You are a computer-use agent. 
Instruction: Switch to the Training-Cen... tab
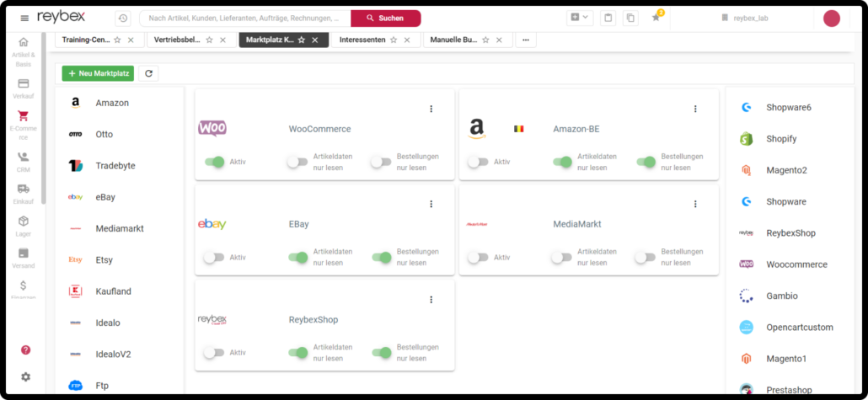(85, 40)
